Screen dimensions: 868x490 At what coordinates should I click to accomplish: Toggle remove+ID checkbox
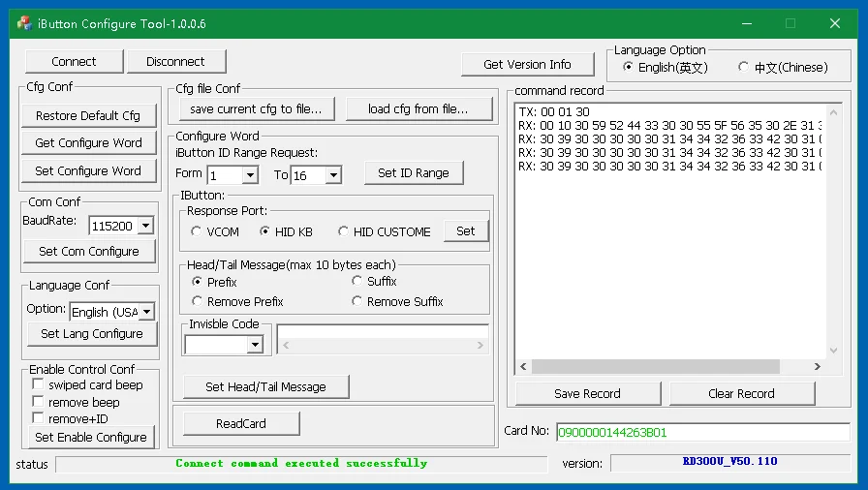[x=38, y=417]
